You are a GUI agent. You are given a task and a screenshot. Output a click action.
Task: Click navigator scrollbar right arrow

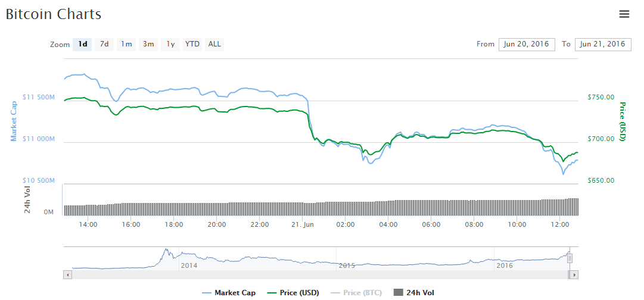tap(574, 274)
